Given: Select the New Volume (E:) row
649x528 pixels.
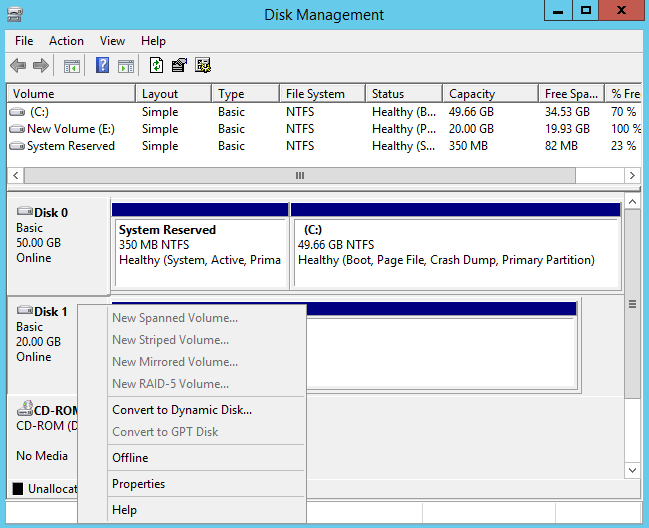Looking at the screenshot, I should (x=70, y=129).
